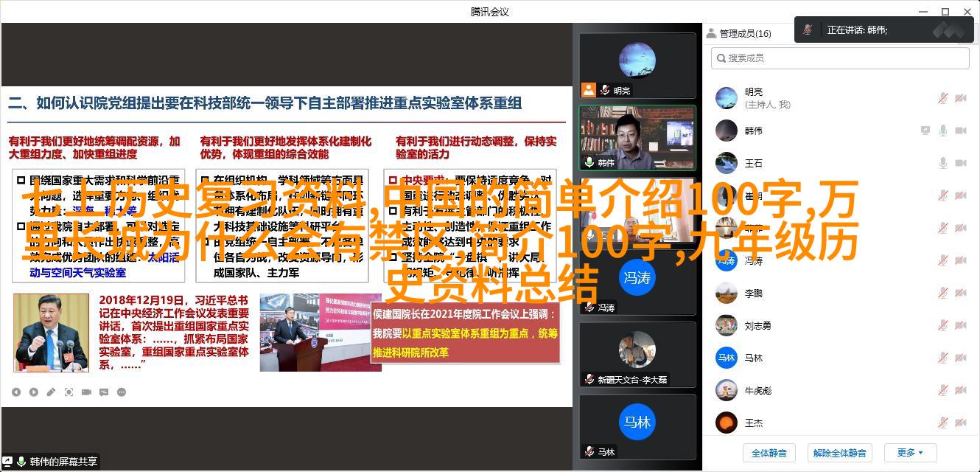
Task: Go to previous slide using the back arrow
Action: click(16, 392)
